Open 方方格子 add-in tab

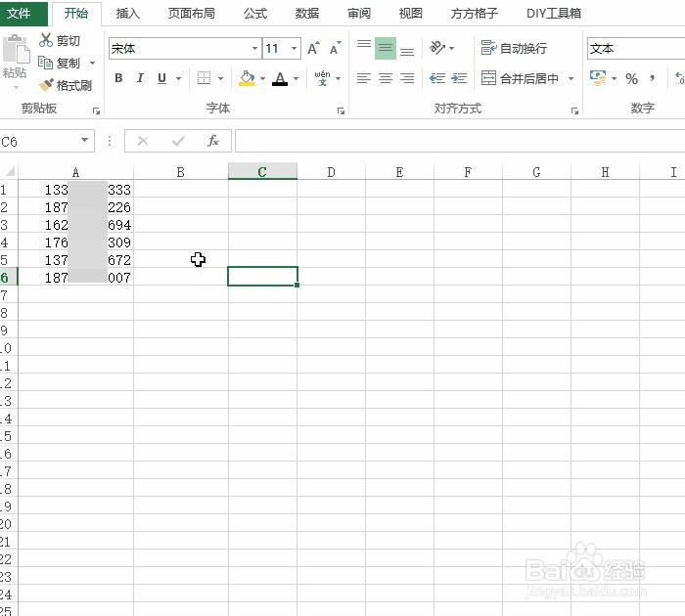[x=474, y=14]
